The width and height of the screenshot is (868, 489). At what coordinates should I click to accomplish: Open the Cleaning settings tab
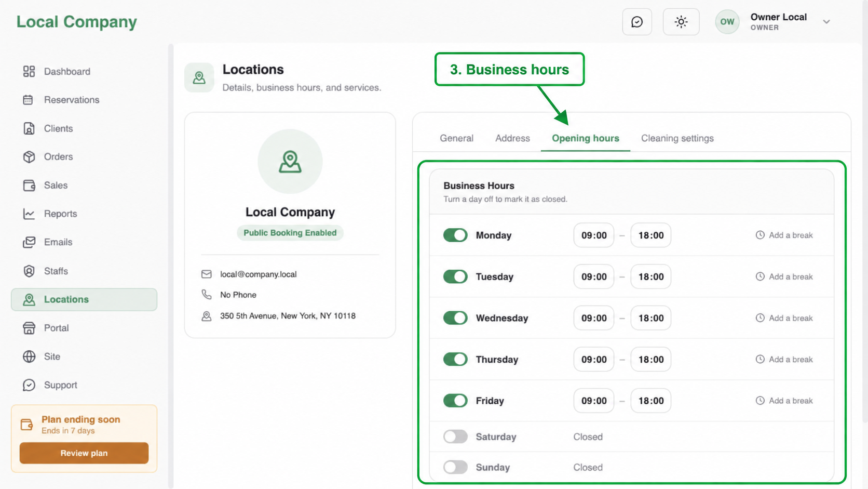[x=677, y=138]
